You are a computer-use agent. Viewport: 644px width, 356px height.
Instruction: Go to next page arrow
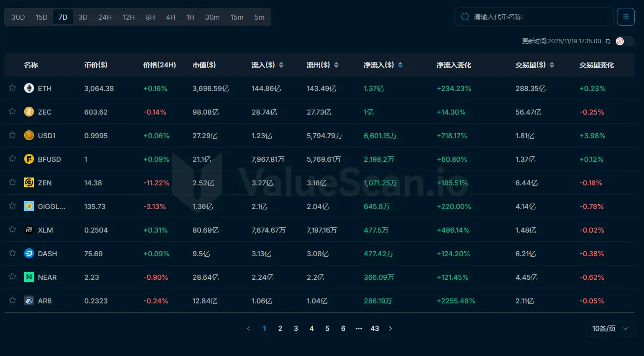(390, 328)
